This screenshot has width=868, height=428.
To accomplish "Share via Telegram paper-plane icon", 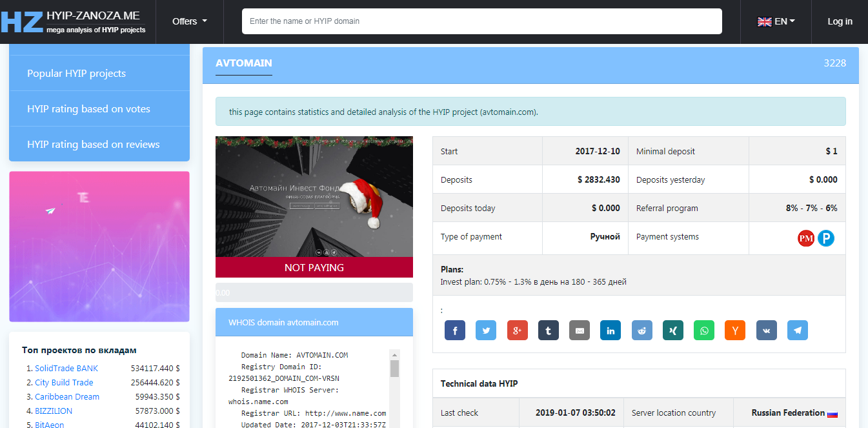I will click(x=798, y=331).
